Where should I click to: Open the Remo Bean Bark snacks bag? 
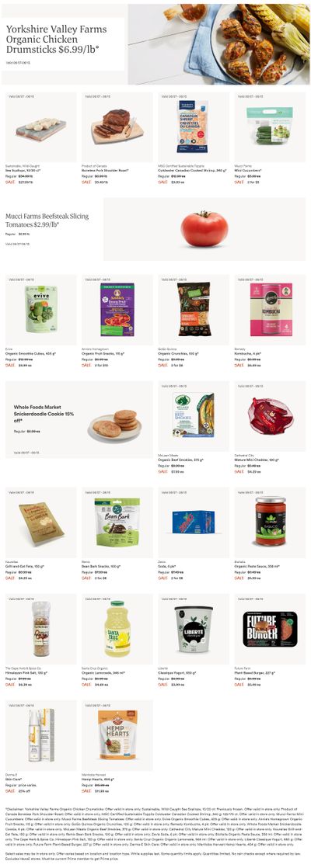click(117, 523)
